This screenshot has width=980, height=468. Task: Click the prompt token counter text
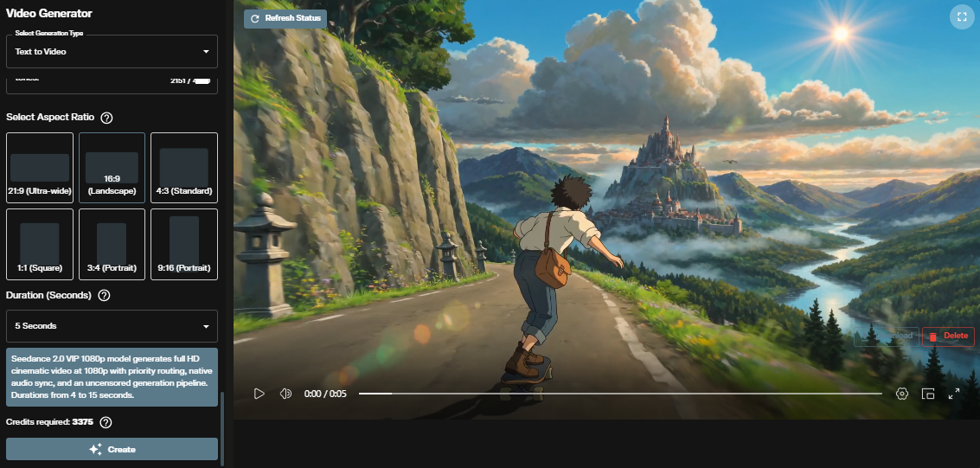[190, 80]
